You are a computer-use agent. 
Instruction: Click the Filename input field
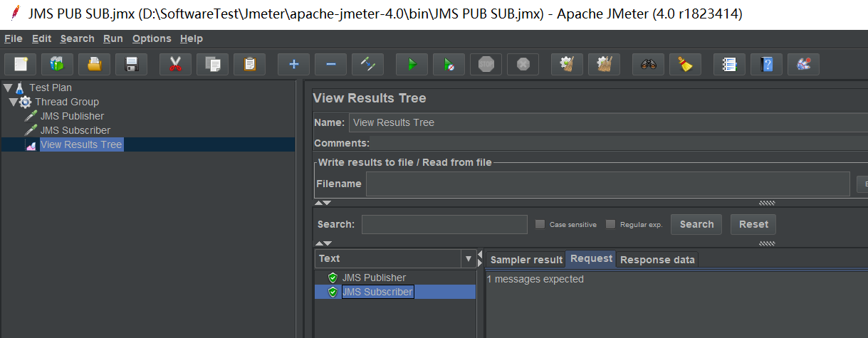pyautogui.click(x=607, y=184)
